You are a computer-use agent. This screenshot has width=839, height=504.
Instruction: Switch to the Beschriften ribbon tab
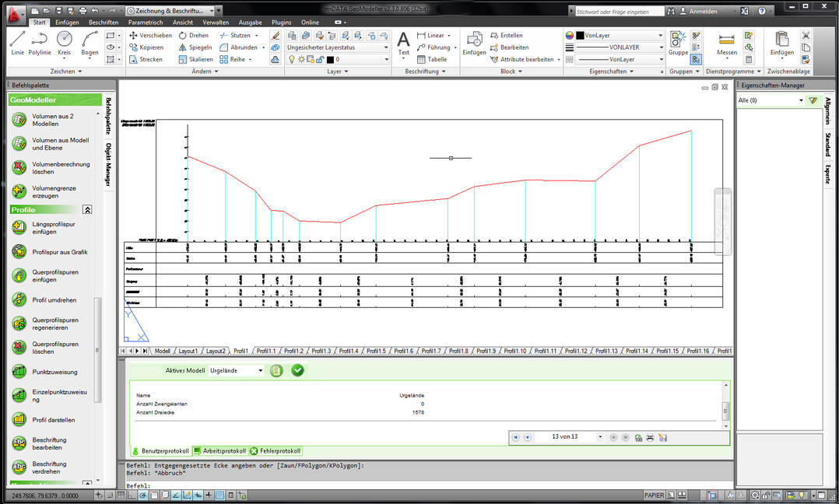[x=104, y=23]
